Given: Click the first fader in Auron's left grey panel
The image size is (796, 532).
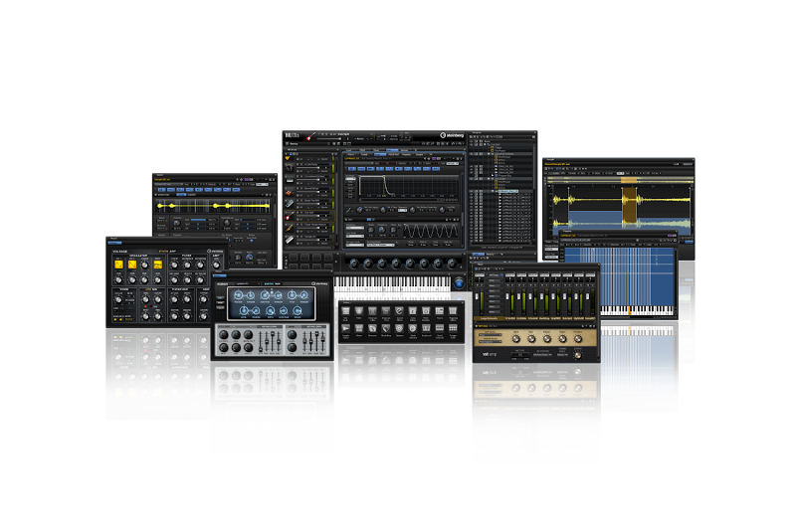Looking at the screenshot, I should click(x=261, y=349).
